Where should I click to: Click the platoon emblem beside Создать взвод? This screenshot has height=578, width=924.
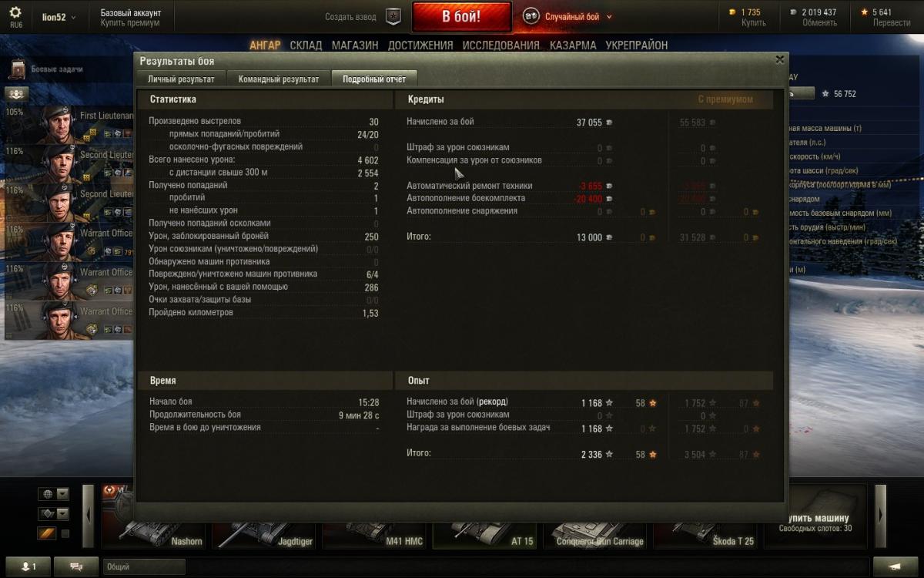click(x=393, y=16)
